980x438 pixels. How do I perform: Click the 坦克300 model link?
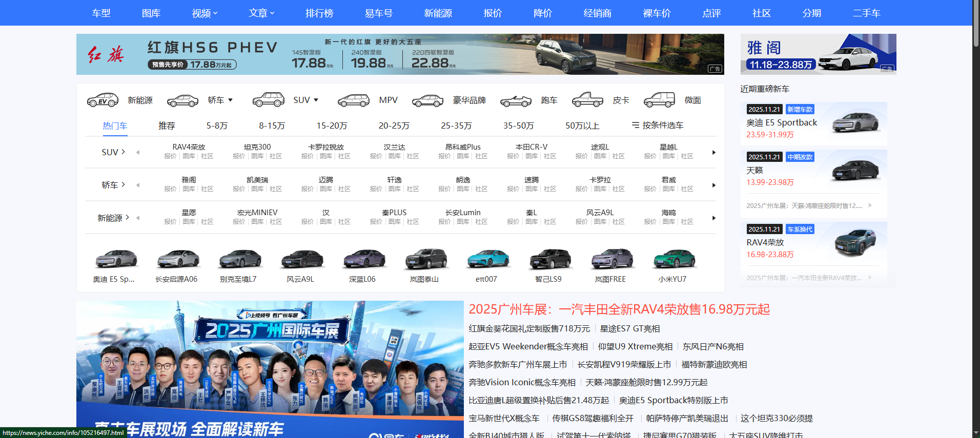[x=257, y=147]
